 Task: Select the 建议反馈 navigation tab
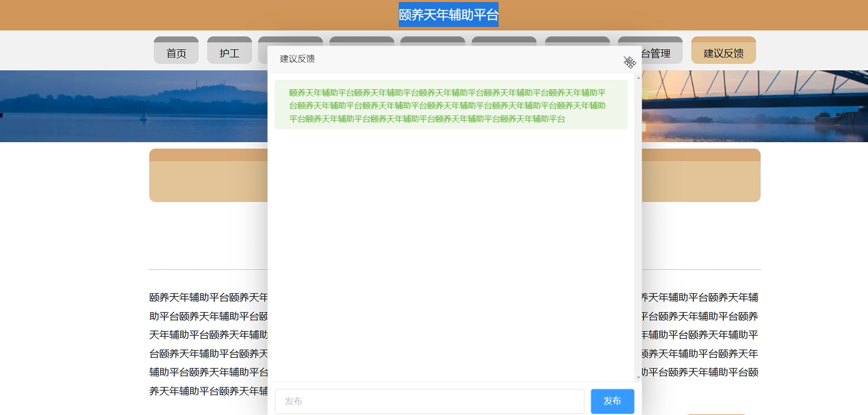coord(723,50)
